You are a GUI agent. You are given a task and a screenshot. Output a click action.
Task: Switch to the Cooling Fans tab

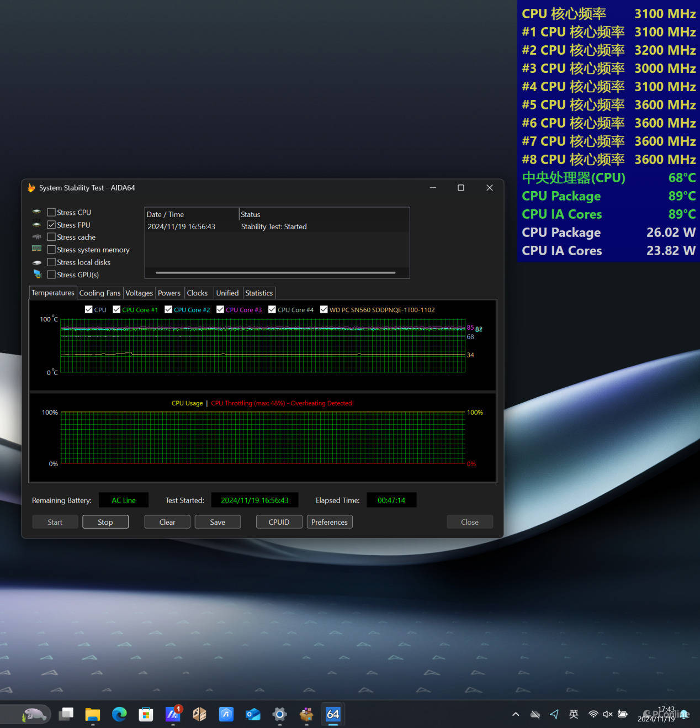pos(99,293)
